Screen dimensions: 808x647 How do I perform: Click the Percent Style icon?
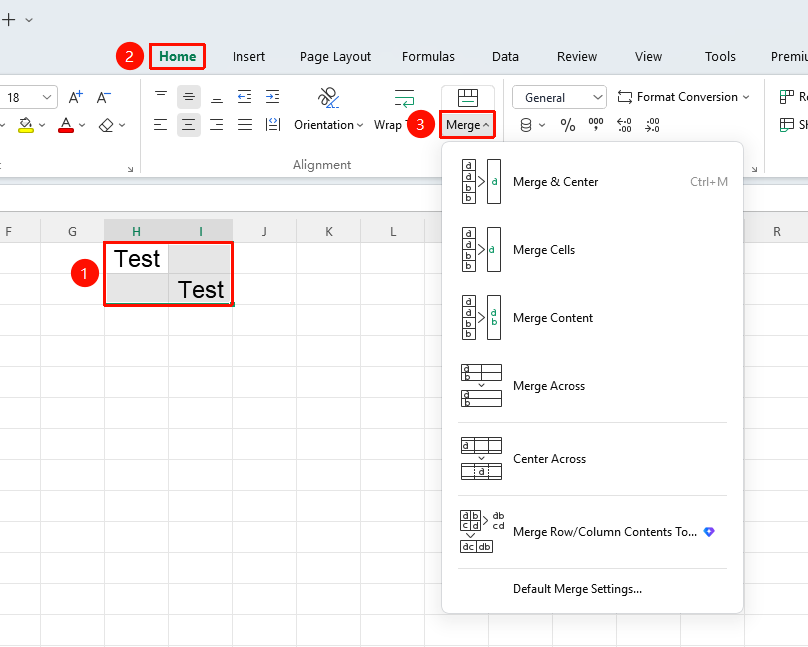click(567, 125)
